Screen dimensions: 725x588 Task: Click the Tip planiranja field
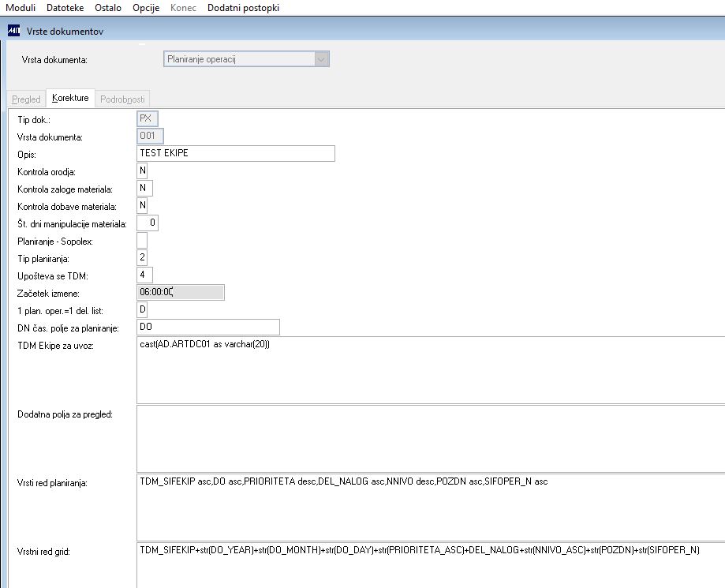(x=142, y=257)
